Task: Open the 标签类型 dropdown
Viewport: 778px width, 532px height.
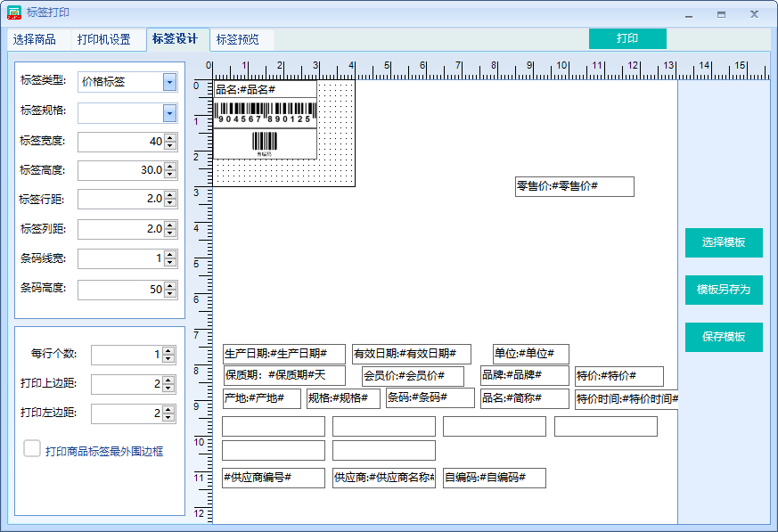Action: 170,81
